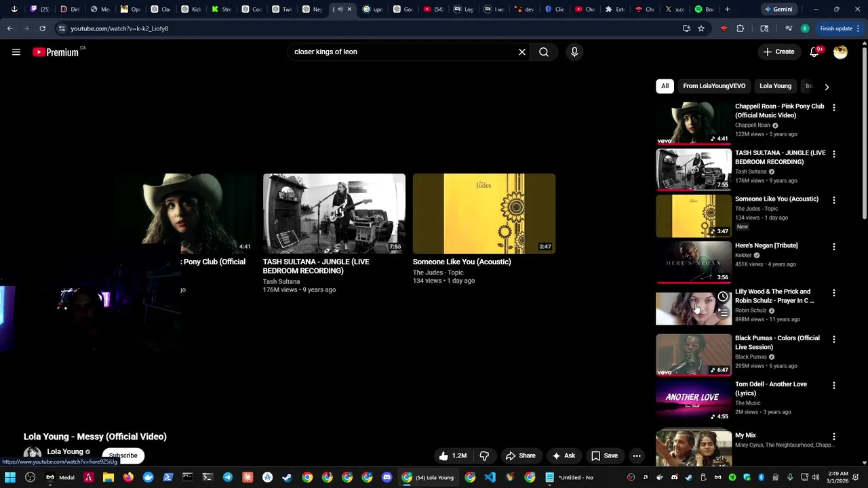Open options for Black Pumas Colors video
Viewport: 868px width, 488px height.
point(834,340)
